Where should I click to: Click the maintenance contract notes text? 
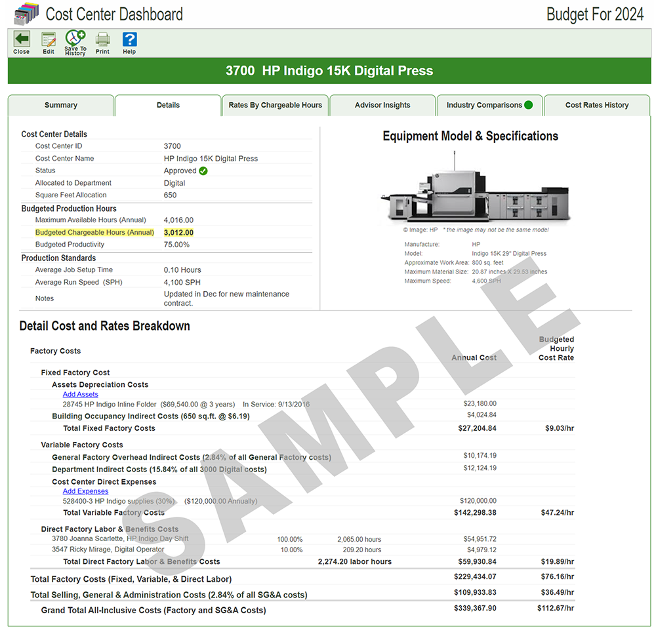coord(226,298)
